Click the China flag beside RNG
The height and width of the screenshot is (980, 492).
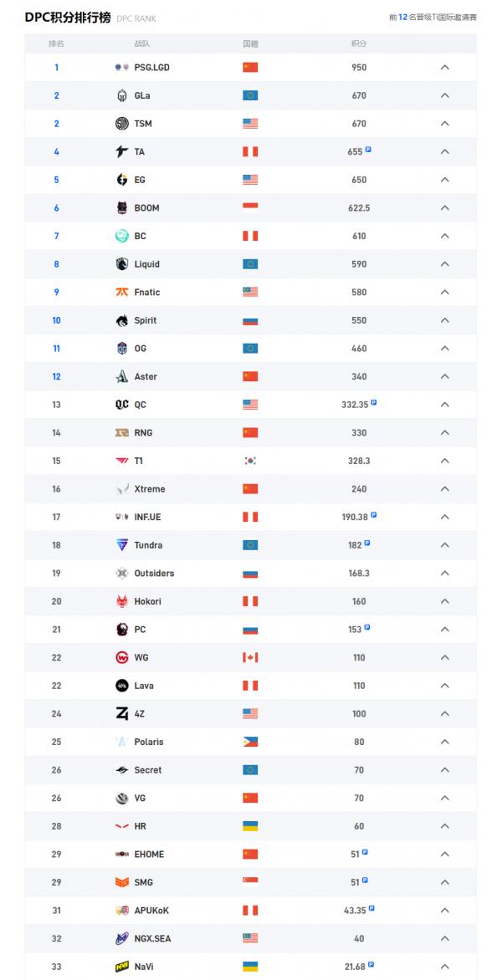coord(251,433)
